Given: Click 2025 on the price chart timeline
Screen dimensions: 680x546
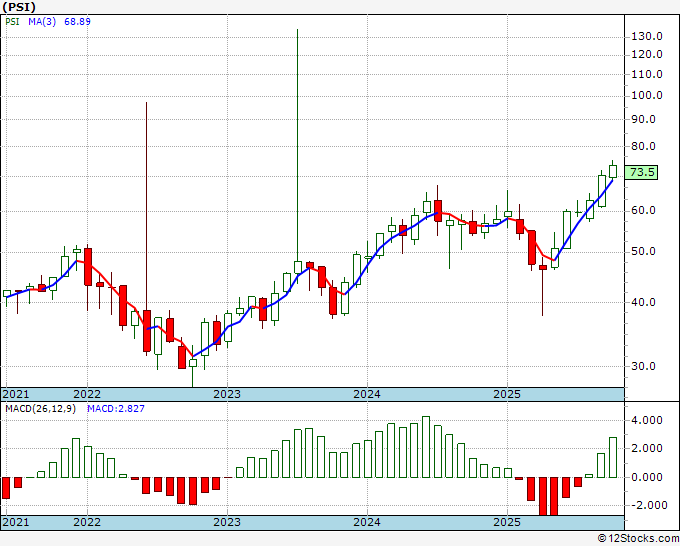Looking at the screenshot, I should 507,394.
